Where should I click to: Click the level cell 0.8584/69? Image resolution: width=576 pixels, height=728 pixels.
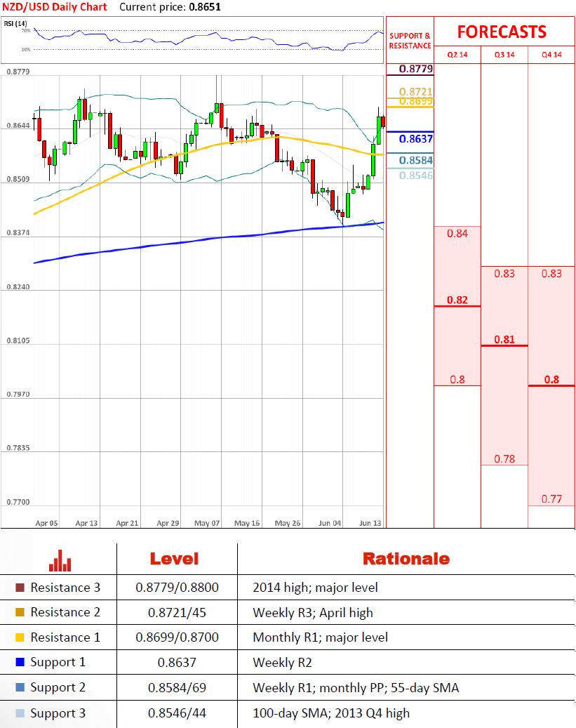(x=177, y=687)
